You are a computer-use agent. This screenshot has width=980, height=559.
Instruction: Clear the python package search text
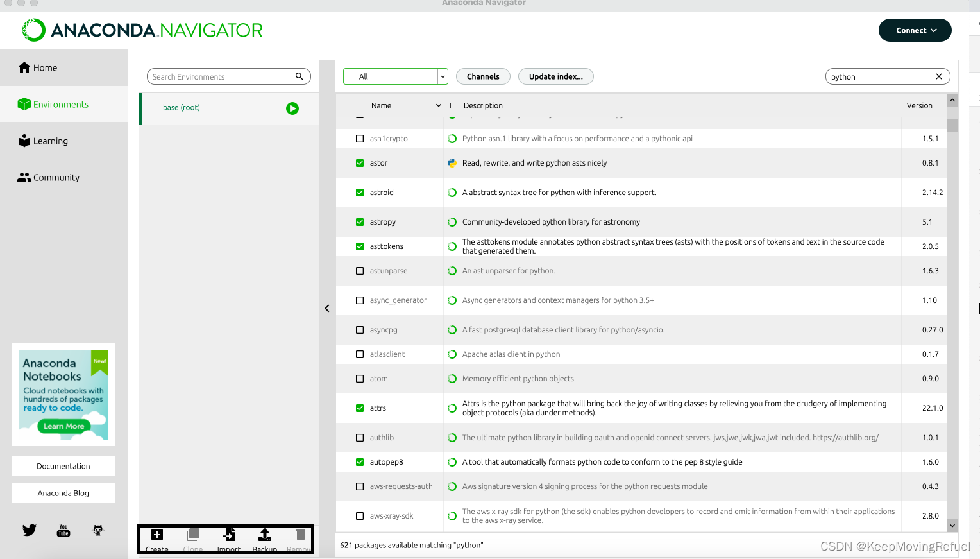(939, 76)
